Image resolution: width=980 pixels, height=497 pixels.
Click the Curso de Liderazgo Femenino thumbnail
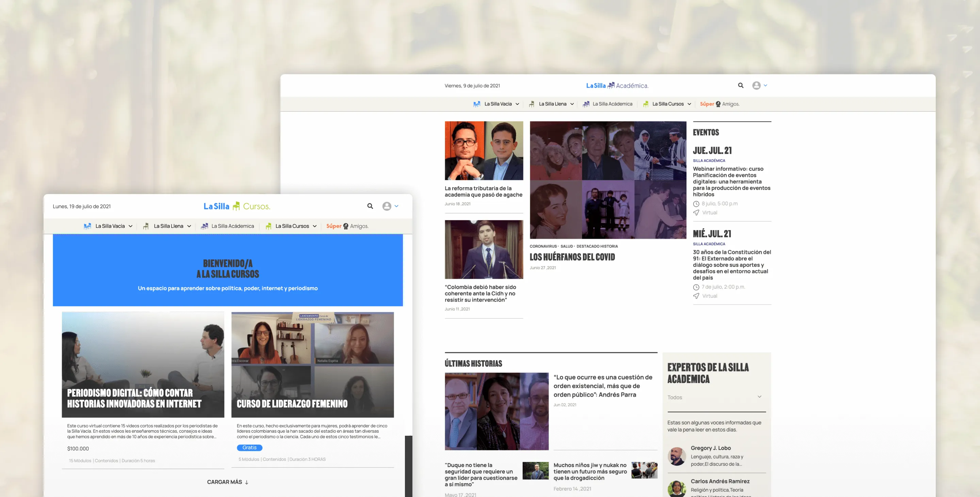(313, 365)
